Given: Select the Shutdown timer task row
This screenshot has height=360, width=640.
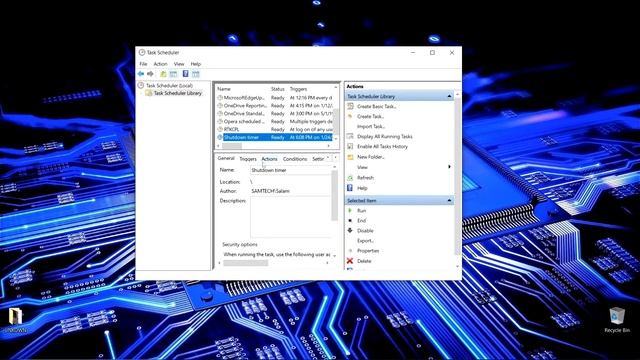Looking at the screenshot, I should (x=275, y=137).
